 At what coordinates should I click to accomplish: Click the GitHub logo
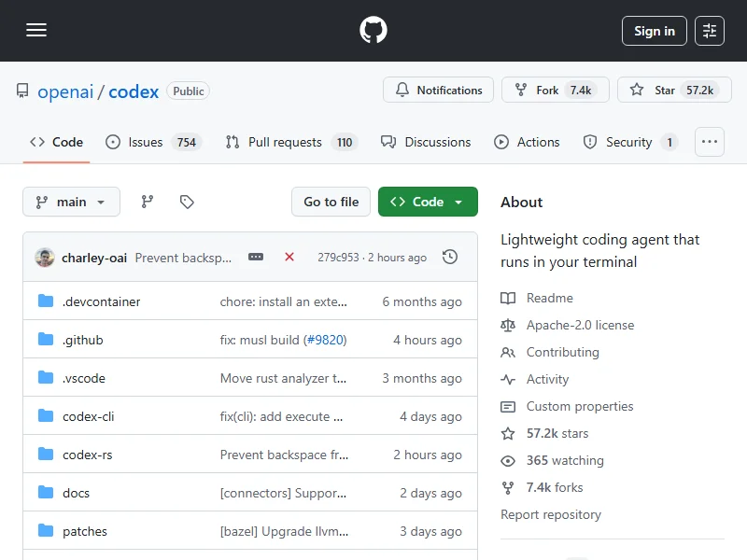pyautogui.click(x=373, y=31)
